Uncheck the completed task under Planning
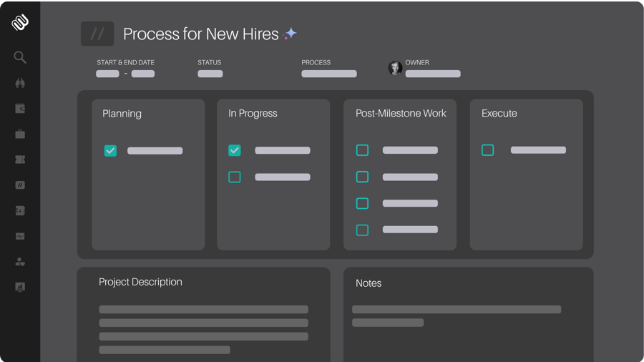Screen dimensions: 644x362 pyautogui.click(x=110, y=150)
